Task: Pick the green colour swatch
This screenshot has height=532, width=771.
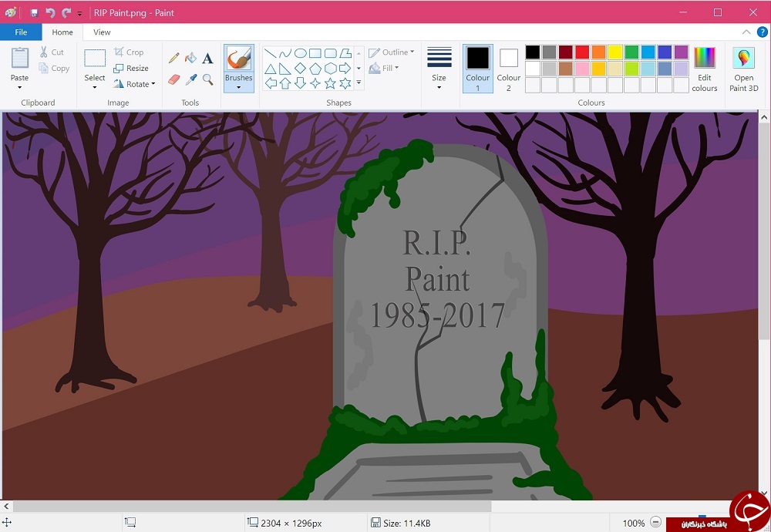Action: click(x=632, y=52)
